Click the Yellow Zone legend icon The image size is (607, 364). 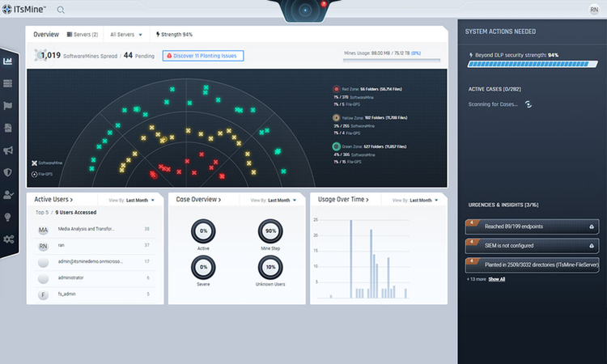click(x=336, y=117)
